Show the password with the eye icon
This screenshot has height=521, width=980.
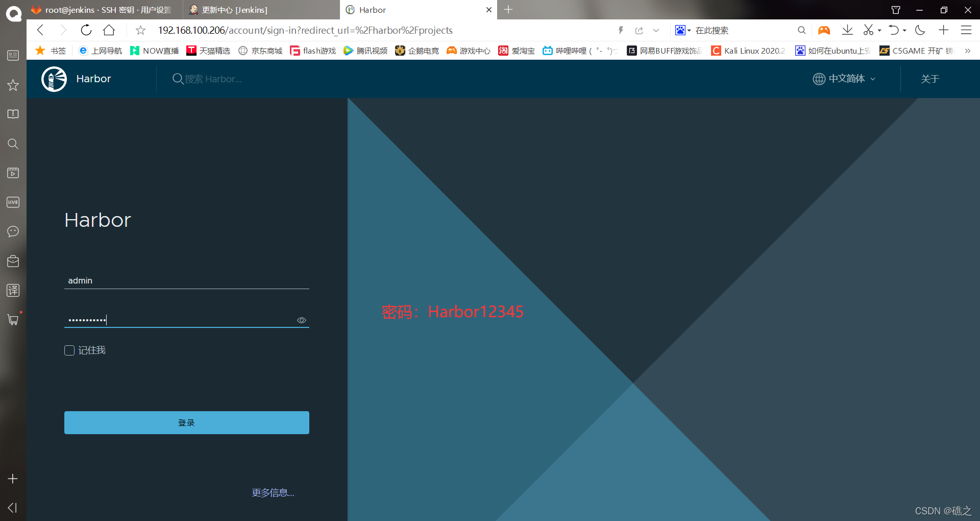[x=302, y=320]
